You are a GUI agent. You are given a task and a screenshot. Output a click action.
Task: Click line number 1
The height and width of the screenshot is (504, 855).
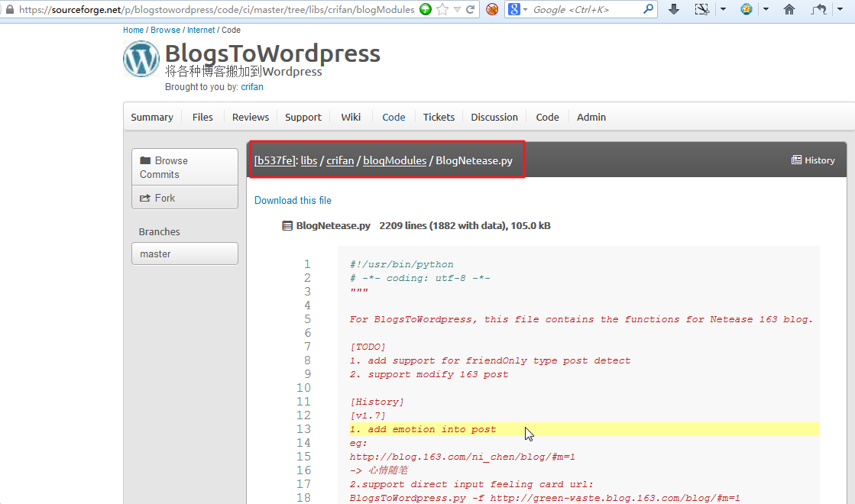click(x=307, y=264)
